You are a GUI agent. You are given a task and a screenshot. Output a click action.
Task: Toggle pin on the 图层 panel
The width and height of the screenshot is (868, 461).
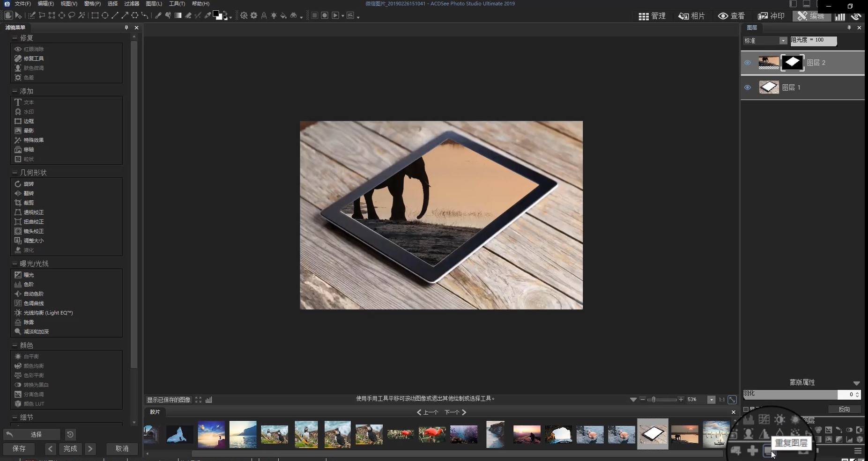point(849,28)
